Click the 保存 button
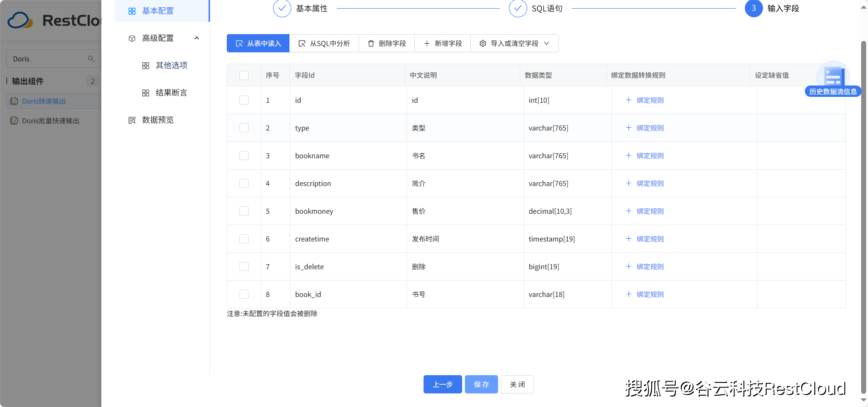868x407 pixels. pos(481,384)
